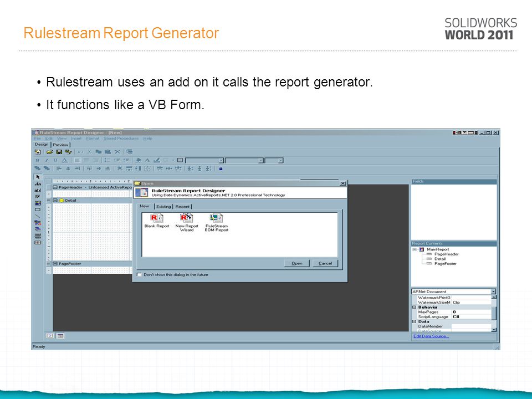Screen dimensions: 532x399
Task: Toggle left text alignment
Action: click(78, 160)
